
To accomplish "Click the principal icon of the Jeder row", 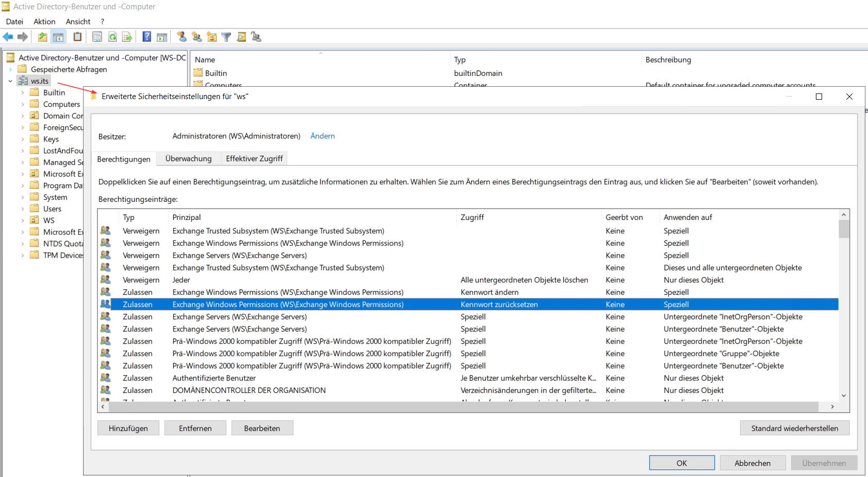I will (x=105, y=279).
